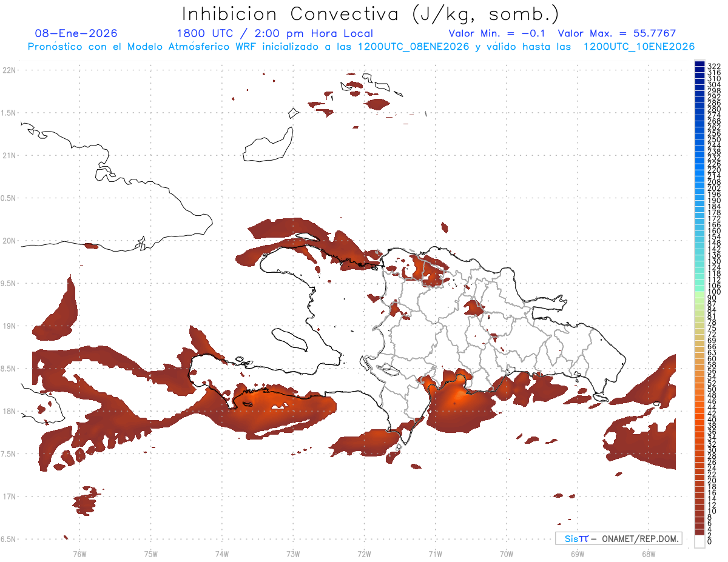Click the '322' color bar label
This screenshot has width=728, height=562.
click(x=714, y=65)
